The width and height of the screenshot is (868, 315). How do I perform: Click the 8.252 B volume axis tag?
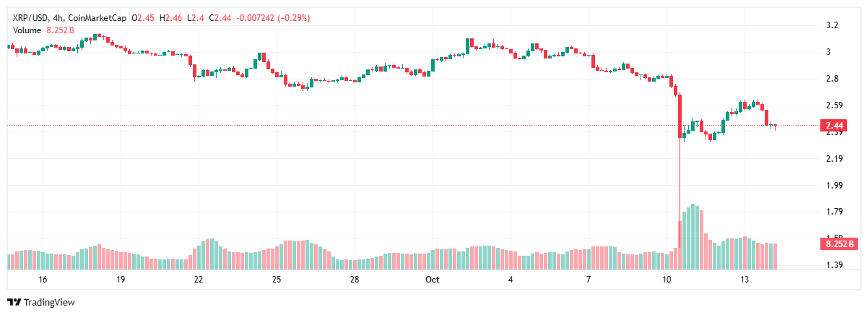(839, 244)
